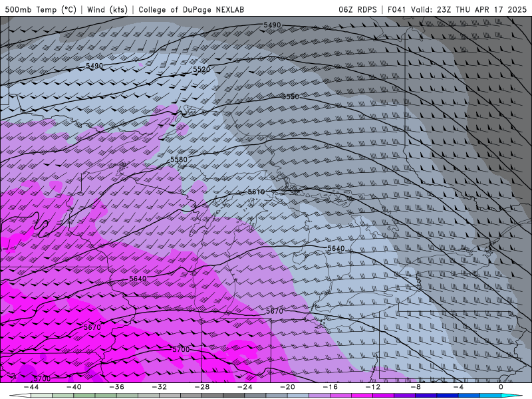Image resolution: width=532 pixels, height=399 pixels.
Task: Click the -12 colorbar tick label
Action: point(373,387)
